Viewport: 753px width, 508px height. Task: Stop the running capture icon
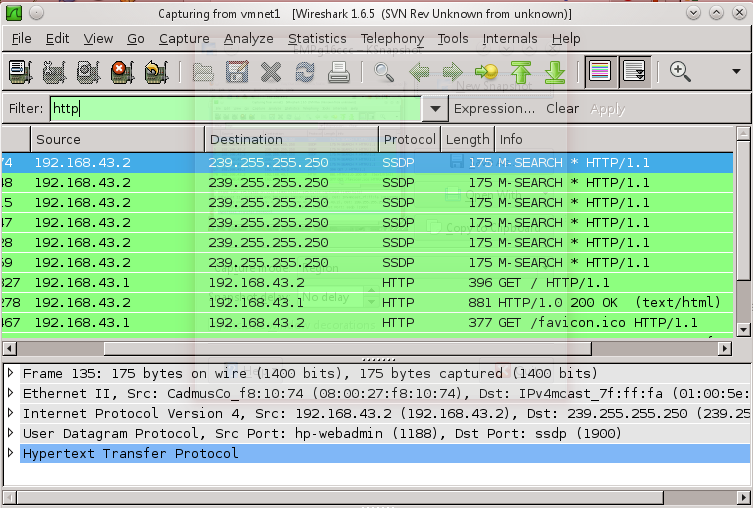click(x=122, y=72)
